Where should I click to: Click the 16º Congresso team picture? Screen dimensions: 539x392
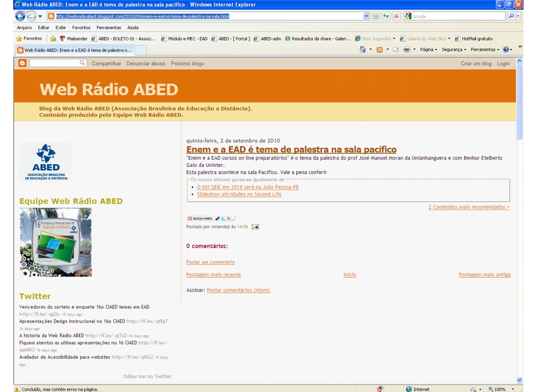(56, 242)
